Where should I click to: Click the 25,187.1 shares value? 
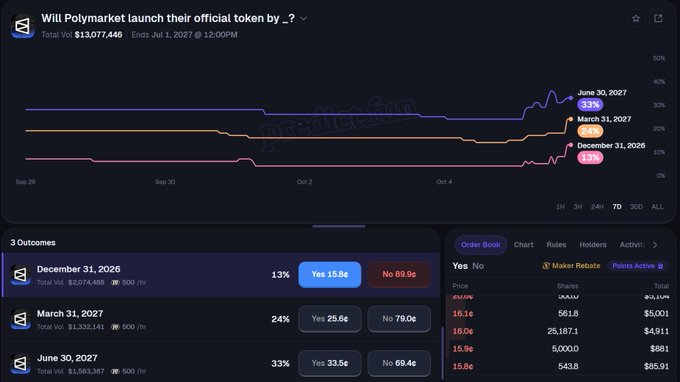click(562, 331)
